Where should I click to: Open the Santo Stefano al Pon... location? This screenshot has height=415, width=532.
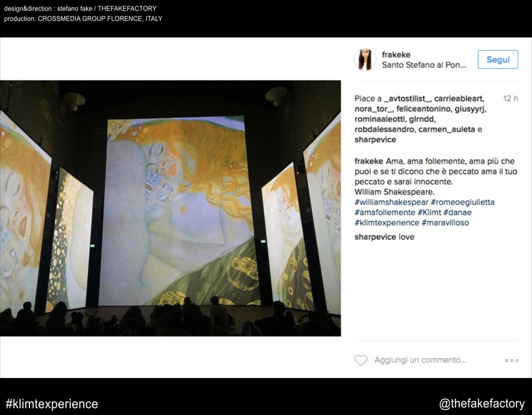(423, 65)
